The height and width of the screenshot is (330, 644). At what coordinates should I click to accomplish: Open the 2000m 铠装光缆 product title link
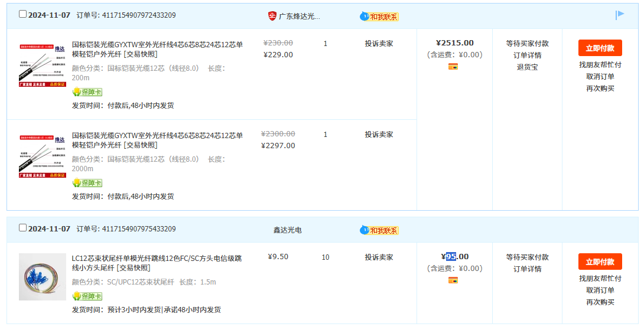(x=157, y=140)
